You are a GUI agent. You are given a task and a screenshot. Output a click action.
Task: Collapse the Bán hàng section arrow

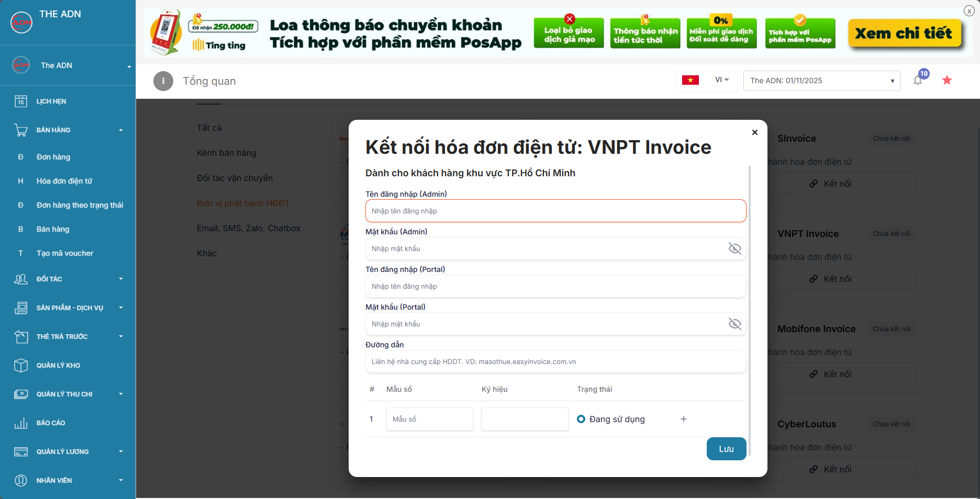(121, 130)
